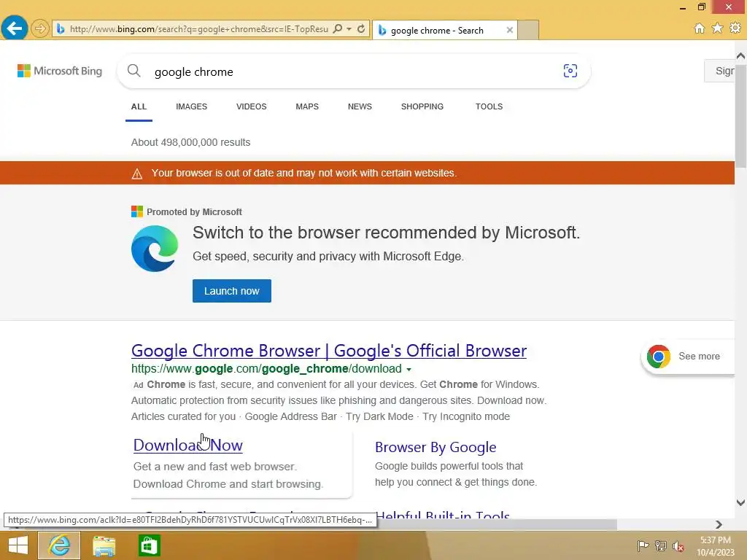Click the Microsoft Bing logo

(x=60, y=71)
